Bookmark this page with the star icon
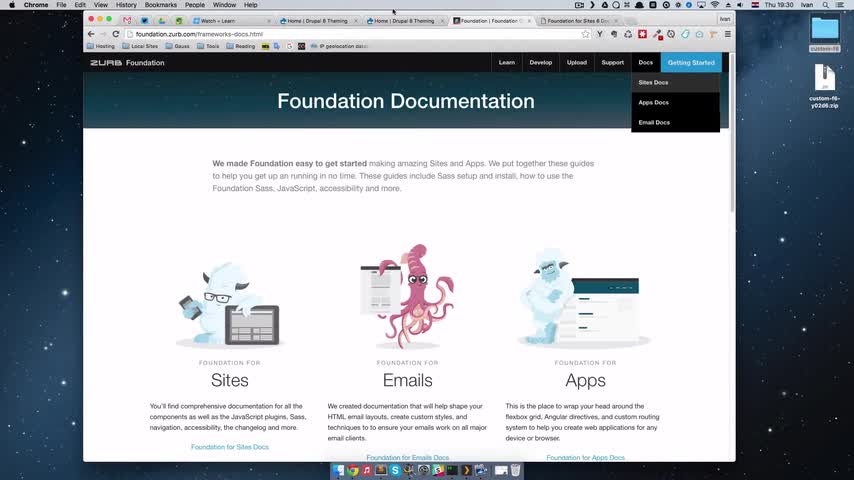The height and width of the screenshot is (480, 854). coord(585,34)
